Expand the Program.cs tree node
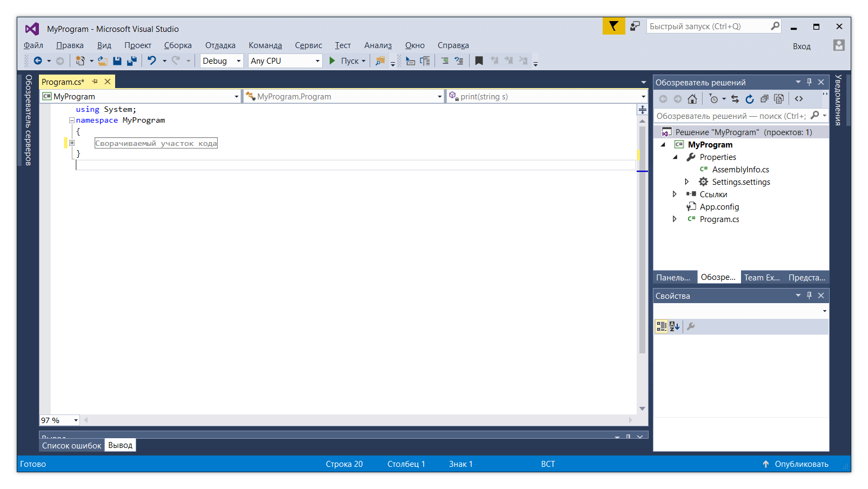Image resolution: width=868 pixels, height=489 pixels. [675, 219]
